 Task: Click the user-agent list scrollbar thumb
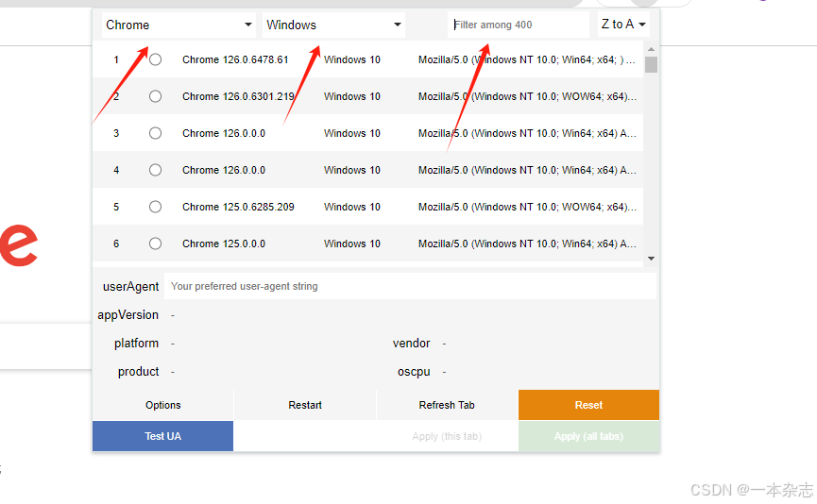pos(651,64)
